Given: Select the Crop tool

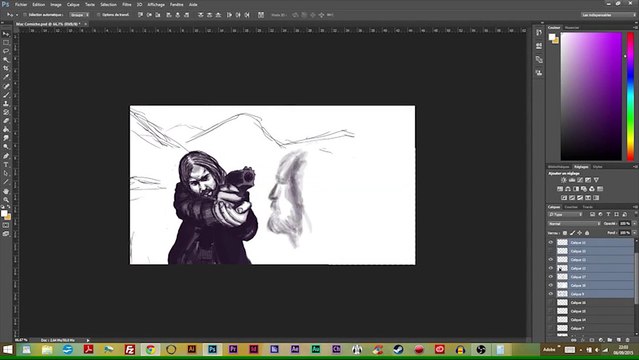Looking at the screenshot, I should pos(6,68).
